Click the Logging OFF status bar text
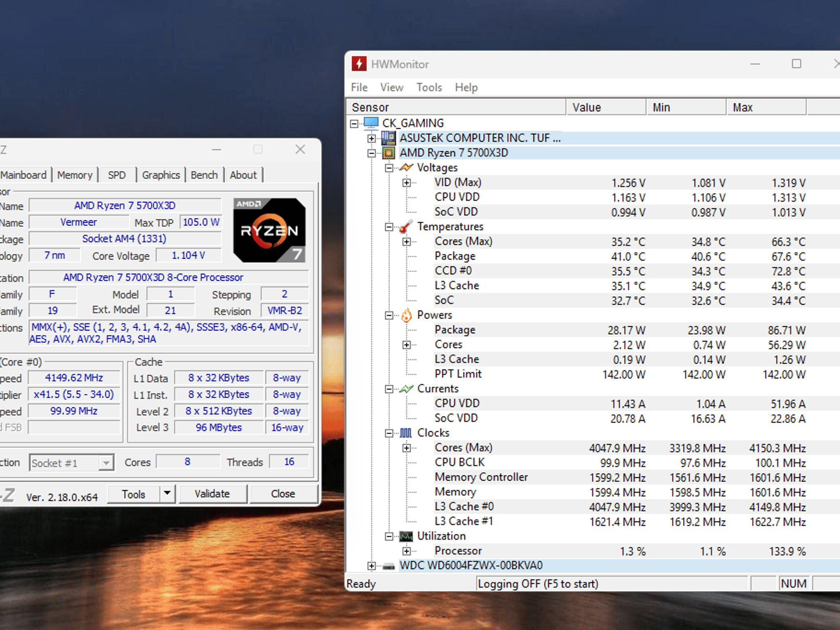Screen dimensions: 840x630 click(x=538, y=584)
